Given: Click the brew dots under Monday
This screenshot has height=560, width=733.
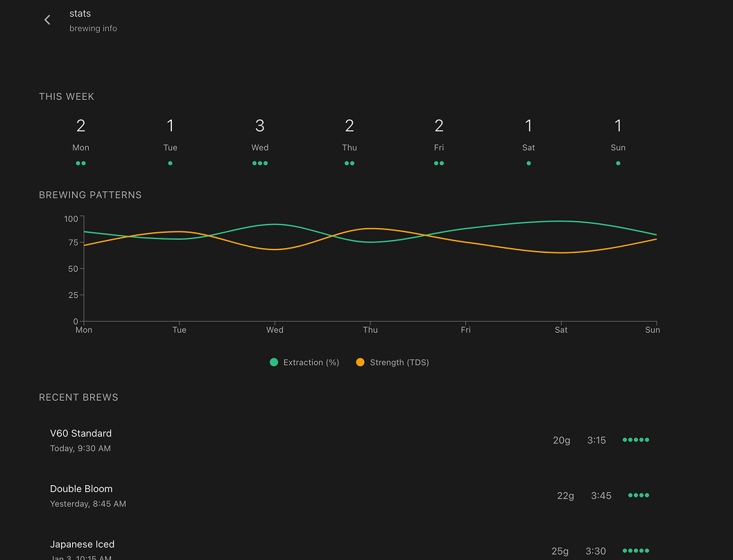Looking at the screenshot, I should tap(81, 163).
